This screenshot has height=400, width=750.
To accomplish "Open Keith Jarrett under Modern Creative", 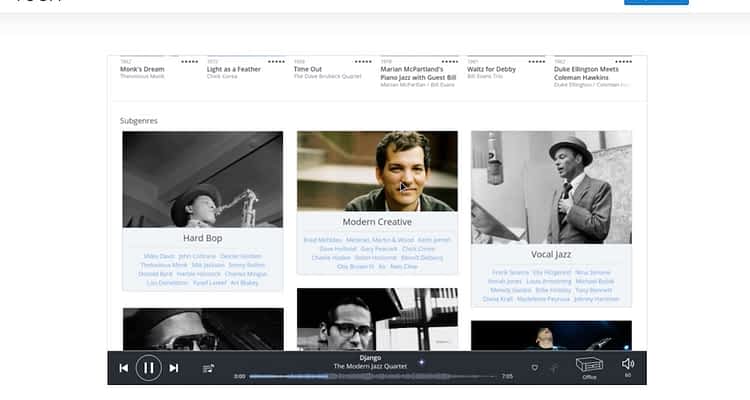I will click(x=434, y=240).
